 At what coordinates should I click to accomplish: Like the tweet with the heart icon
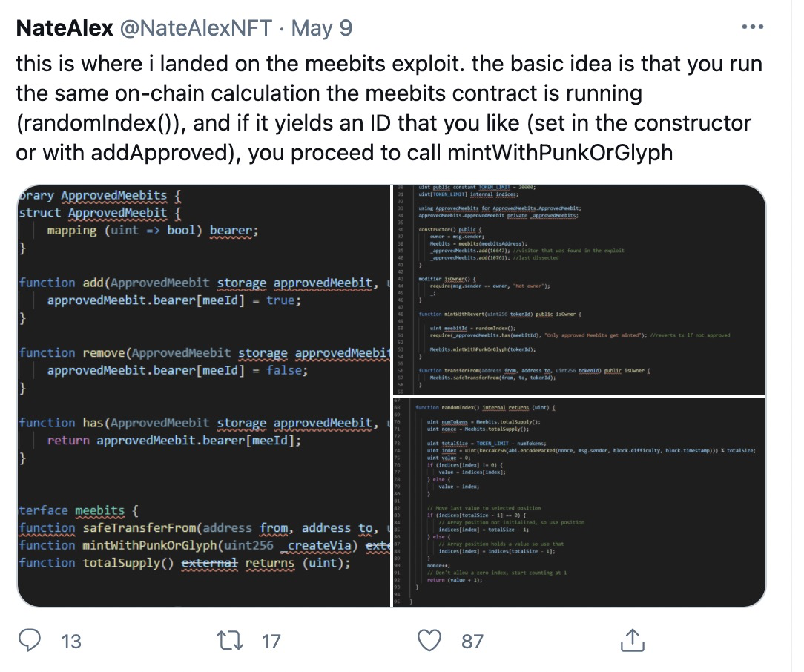click(x=429, y=640)
